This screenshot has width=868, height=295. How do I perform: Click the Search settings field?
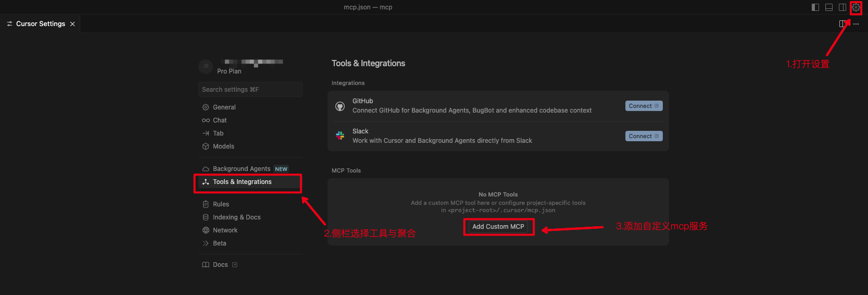coord(250,90)
